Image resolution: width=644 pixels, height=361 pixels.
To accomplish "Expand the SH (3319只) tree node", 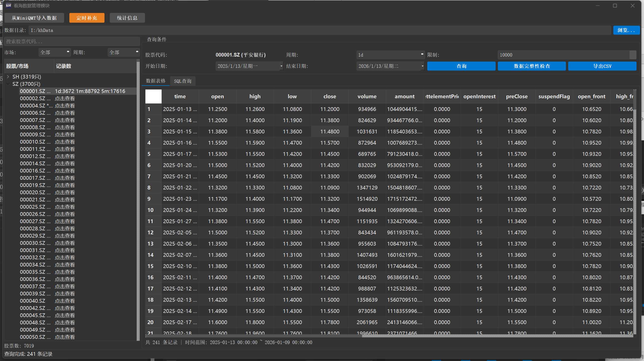I will pyautogui.click(x=8, y=77).
